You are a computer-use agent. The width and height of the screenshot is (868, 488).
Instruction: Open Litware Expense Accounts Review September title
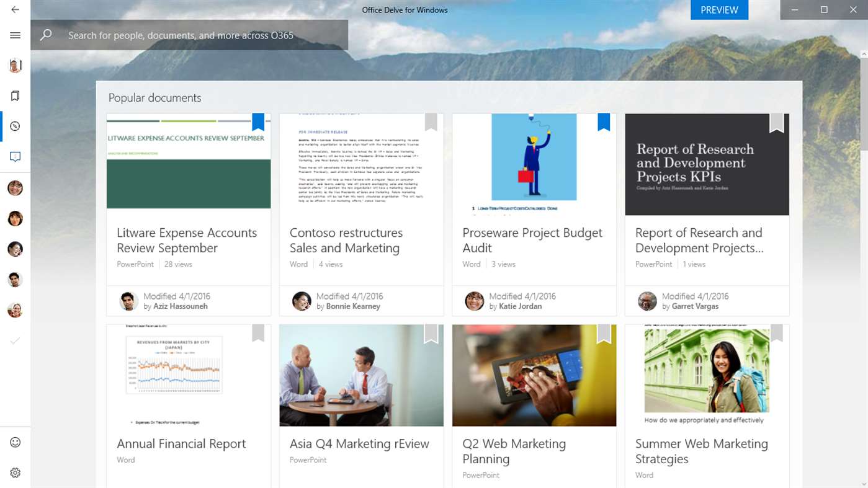[x=187, y=241]
